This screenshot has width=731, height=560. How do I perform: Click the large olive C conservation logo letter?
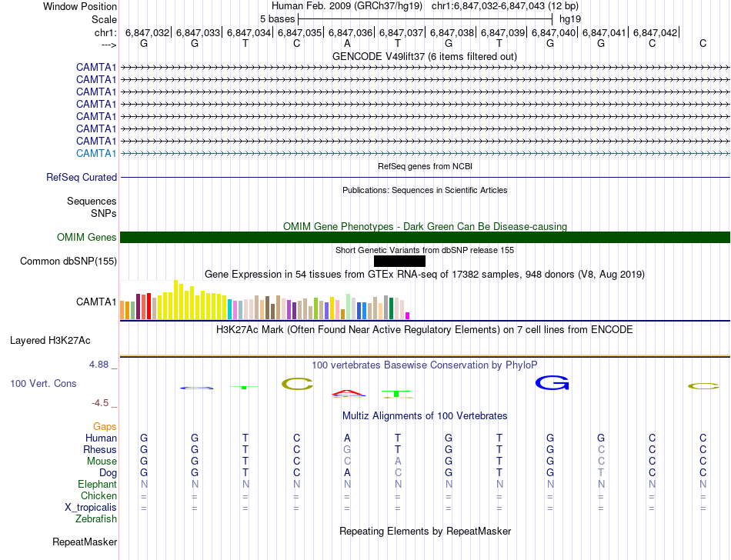(298, 384)
